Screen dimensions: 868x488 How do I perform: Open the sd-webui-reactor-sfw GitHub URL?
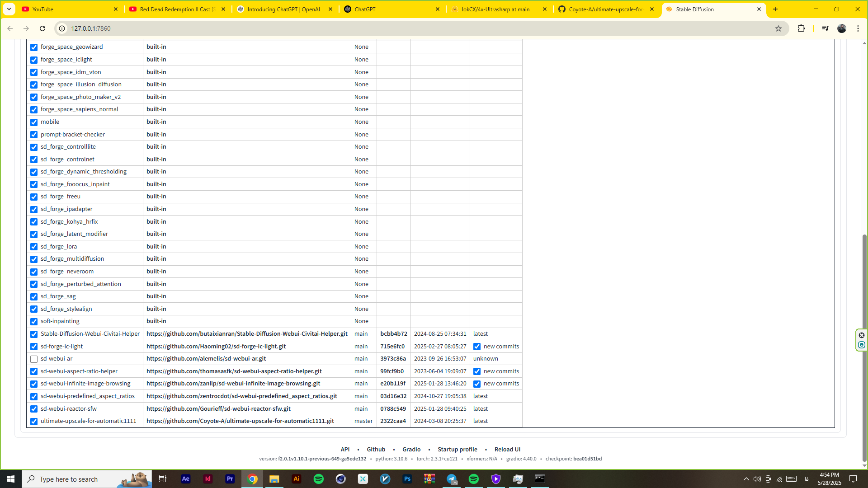(x=218, y=409)
